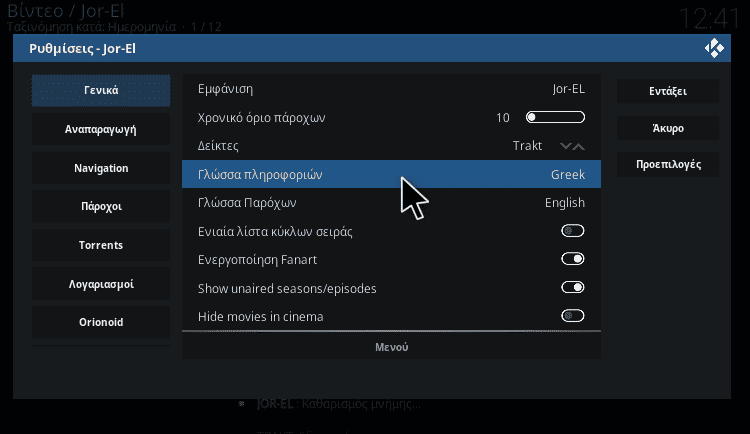Image resolution: width=750 pixels, height=434 pixels.
Task: Open the Orionoid category
Action: [101, 322]
